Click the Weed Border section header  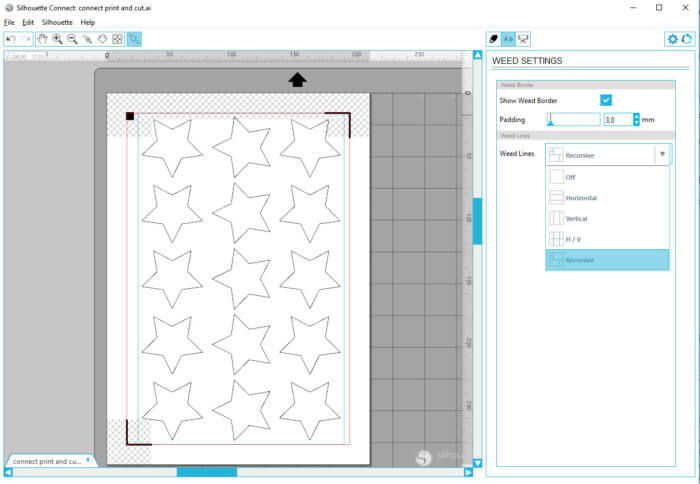point(586,85)
